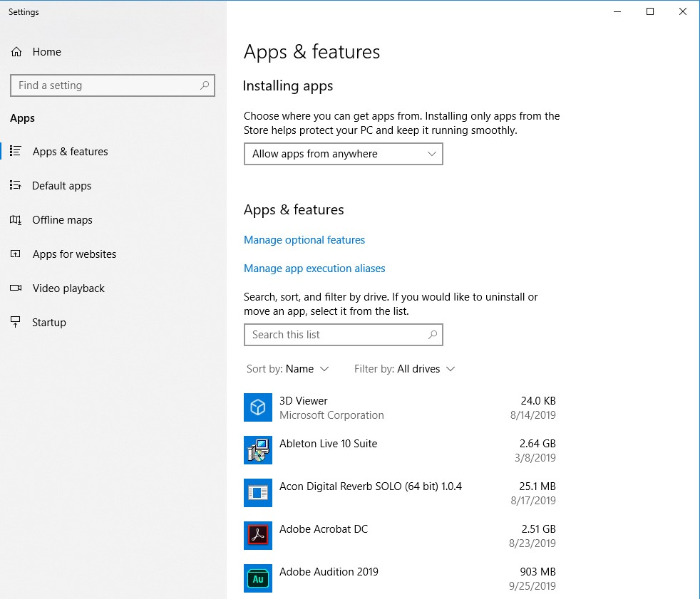
Task: Go to Offline maps section
Action: point(62,220)
